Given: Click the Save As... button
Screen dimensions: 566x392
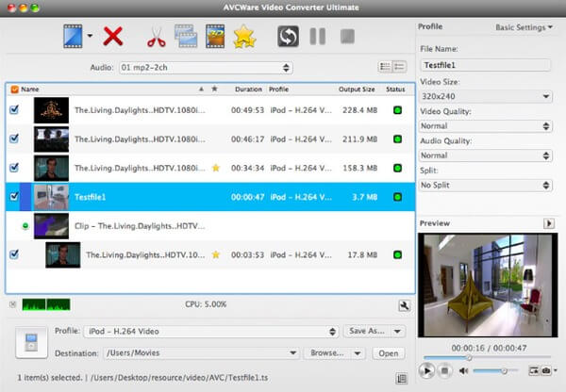Looking at the screenshot, I should (x=366, y=331).
